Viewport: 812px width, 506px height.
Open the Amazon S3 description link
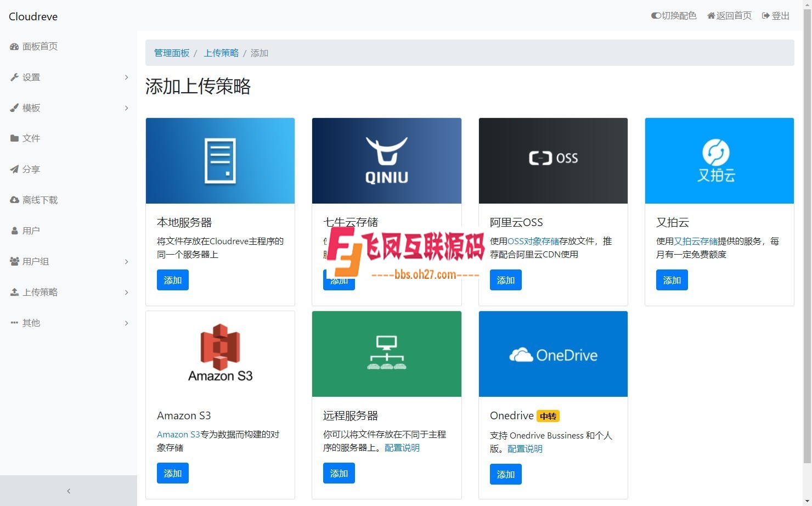tap(178, 435)
